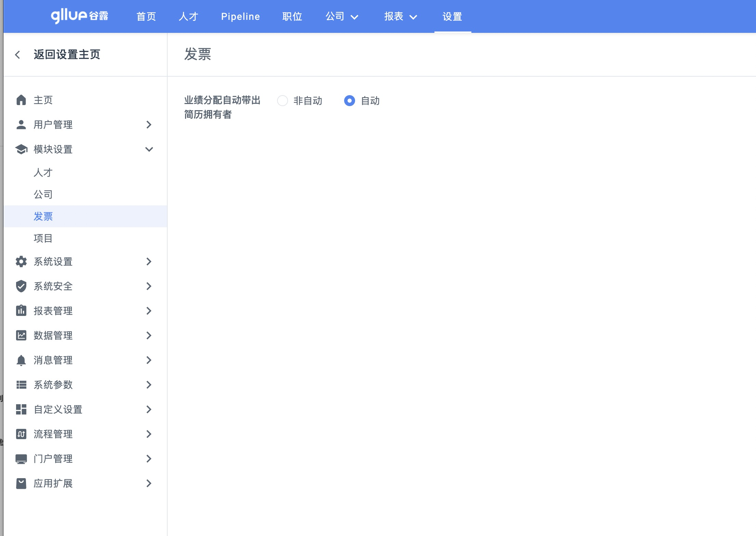This screenshot has width=756, height=536.
Task: Open 职位 in the top navigation
Action: [292, 16]
